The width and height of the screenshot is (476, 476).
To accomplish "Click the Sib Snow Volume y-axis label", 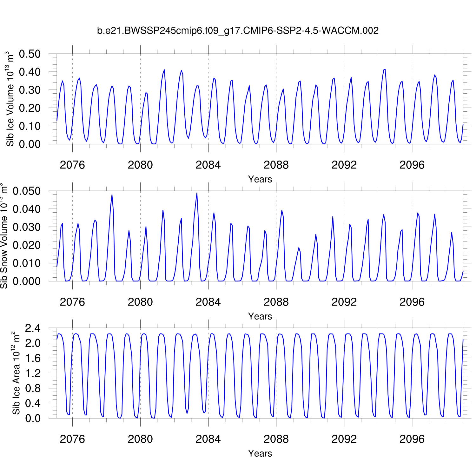I will (x=4, y=236).
